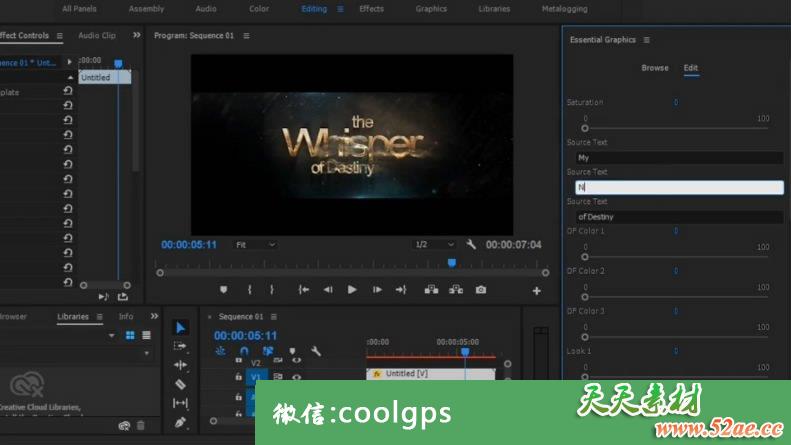Click the Source Text field containing N
This screenshot has width=791, height=445.
pyautogui.click(x=678, y=187)
